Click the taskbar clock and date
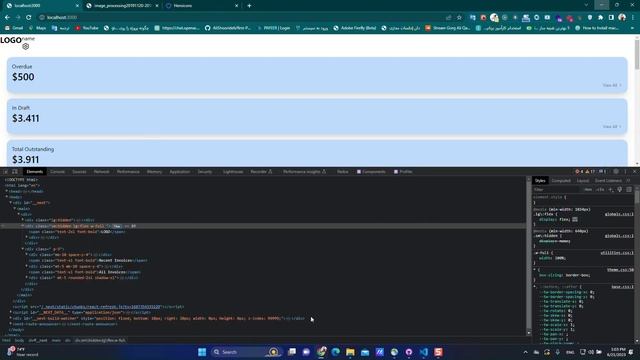This screenshot has height=360, width=640. pos(617,352)
